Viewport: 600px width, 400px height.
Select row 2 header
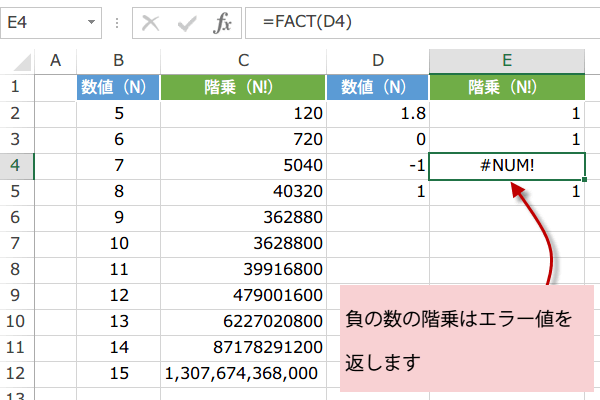click(x=15, y=114)
